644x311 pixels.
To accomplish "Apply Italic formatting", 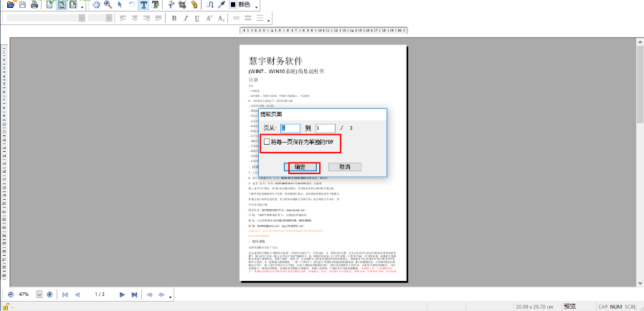I will tap(186, 18).
